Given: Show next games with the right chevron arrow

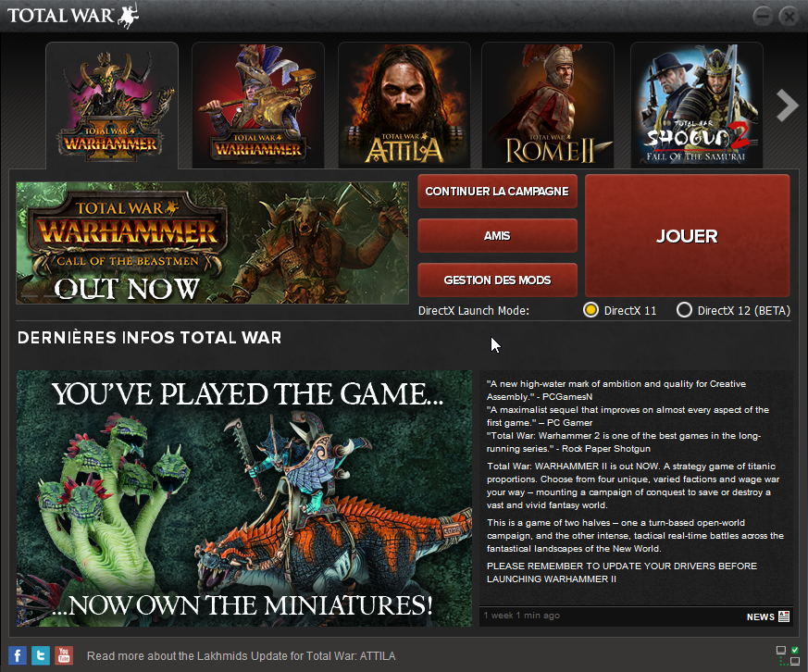Looking at the screenshot, I should (787, 106).
